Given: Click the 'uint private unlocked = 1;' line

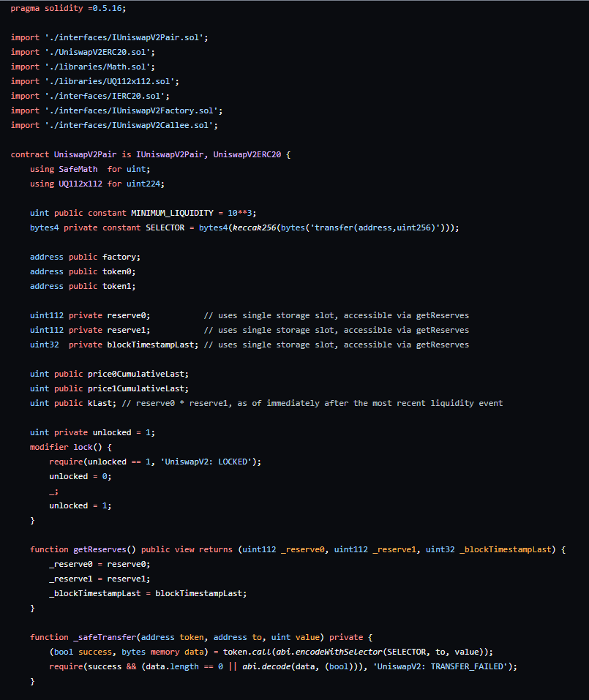Looking at the screenshot, I should pyautogui.click(x=92, y=432).
